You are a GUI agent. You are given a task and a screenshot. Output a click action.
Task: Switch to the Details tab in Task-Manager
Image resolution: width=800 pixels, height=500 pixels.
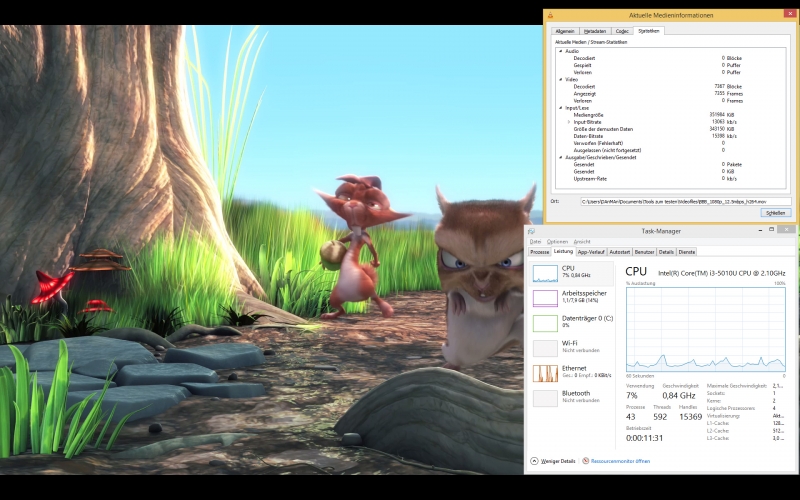click(x=666, y=252)
